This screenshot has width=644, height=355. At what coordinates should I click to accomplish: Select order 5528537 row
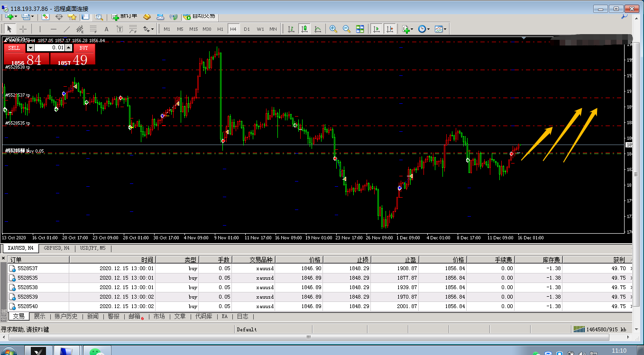click(320, 268)
